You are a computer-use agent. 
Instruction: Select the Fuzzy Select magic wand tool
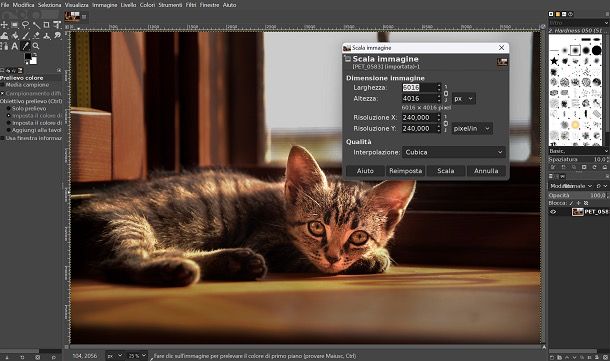click(36, 25)
